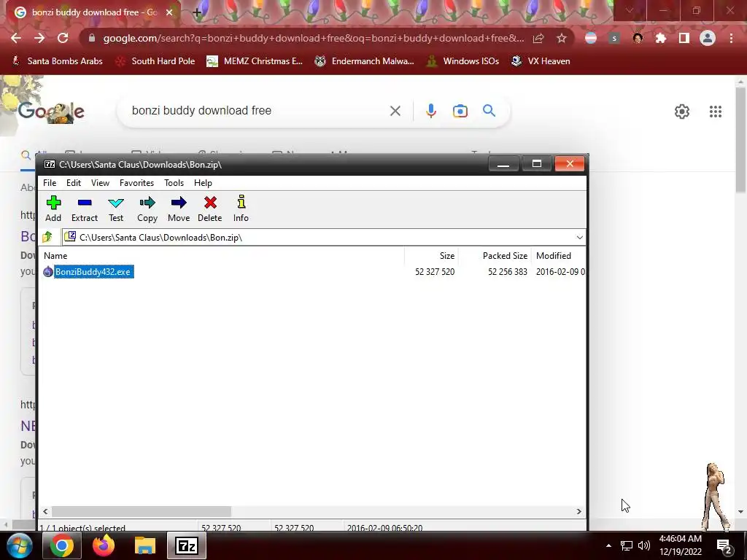Click the 7-Zip horizontal scrollbar thumb
747x560 pixels.
[x=142, y=511]
